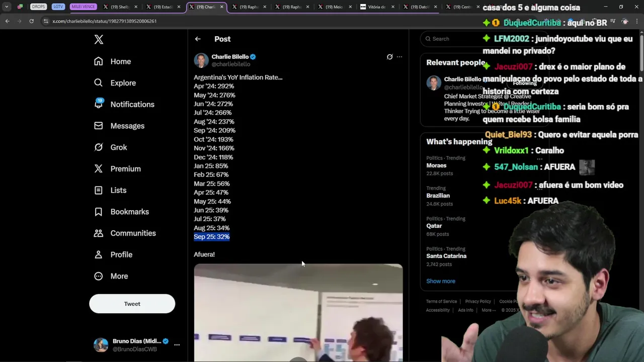
Task: Open three-dot menu on Charlie Bilello's post
Action: click(x=399, y=57)
